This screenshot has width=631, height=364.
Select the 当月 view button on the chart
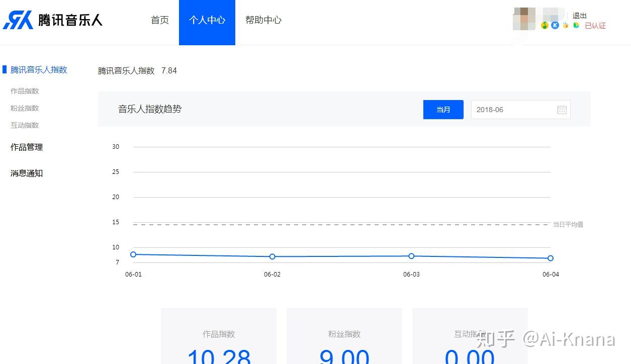(443, 109)
